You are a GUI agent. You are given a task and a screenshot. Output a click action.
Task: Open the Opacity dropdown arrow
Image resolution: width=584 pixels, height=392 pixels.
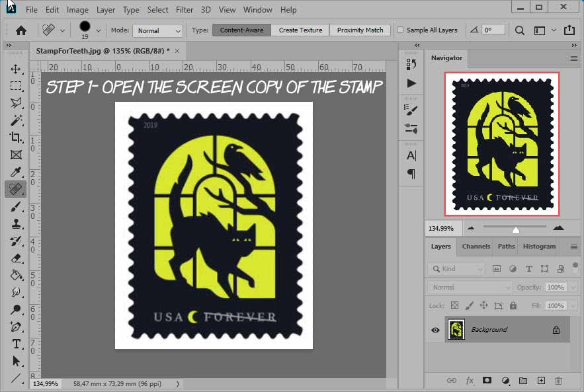(x=573, y=288)
